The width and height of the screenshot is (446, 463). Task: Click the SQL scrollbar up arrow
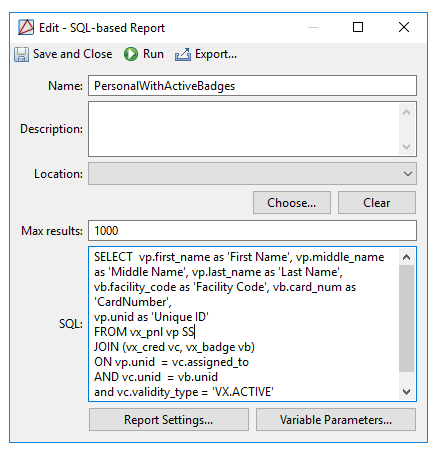(x=406, y=257)
